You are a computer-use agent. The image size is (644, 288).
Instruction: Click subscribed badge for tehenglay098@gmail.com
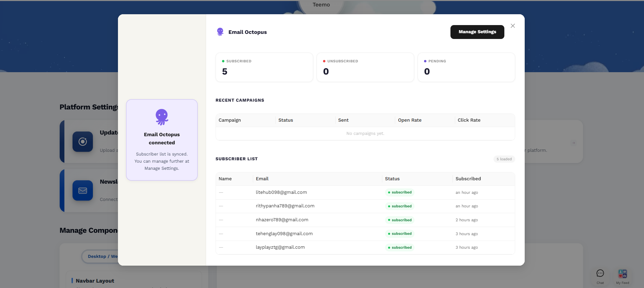400,234
